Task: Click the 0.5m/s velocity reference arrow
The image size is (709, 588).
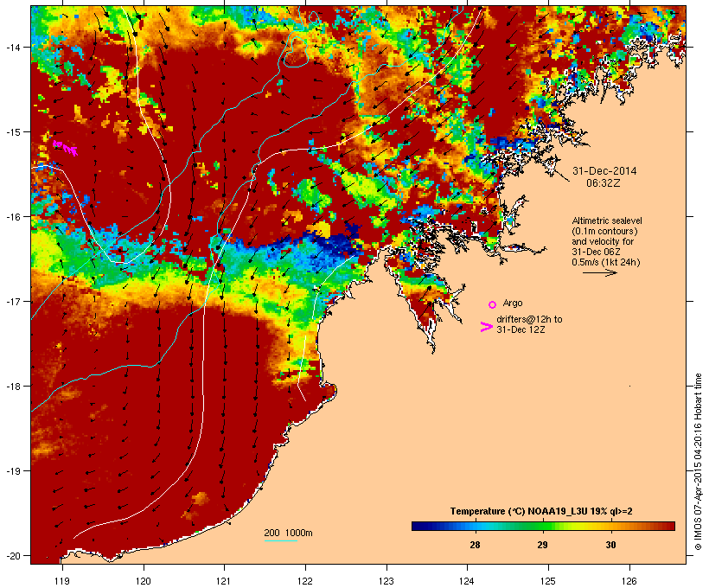Action: (x=599, y=272)
